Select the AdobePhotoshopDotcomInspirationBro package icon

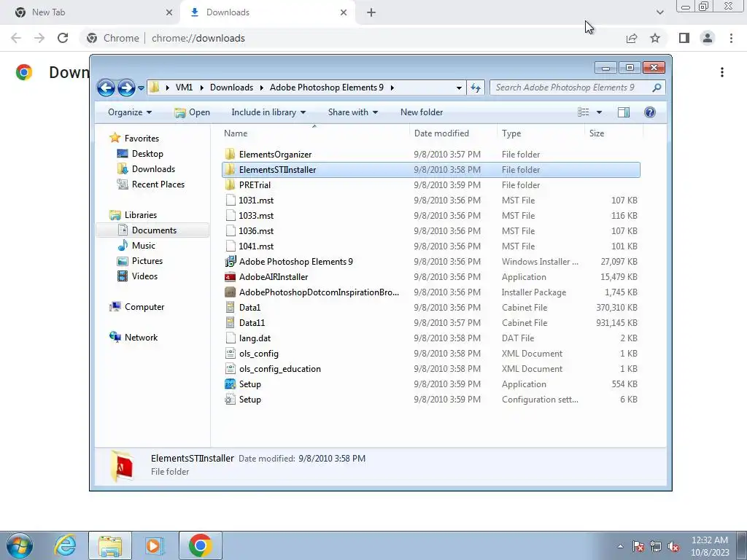pyautogui.click(x=230, y=292)
